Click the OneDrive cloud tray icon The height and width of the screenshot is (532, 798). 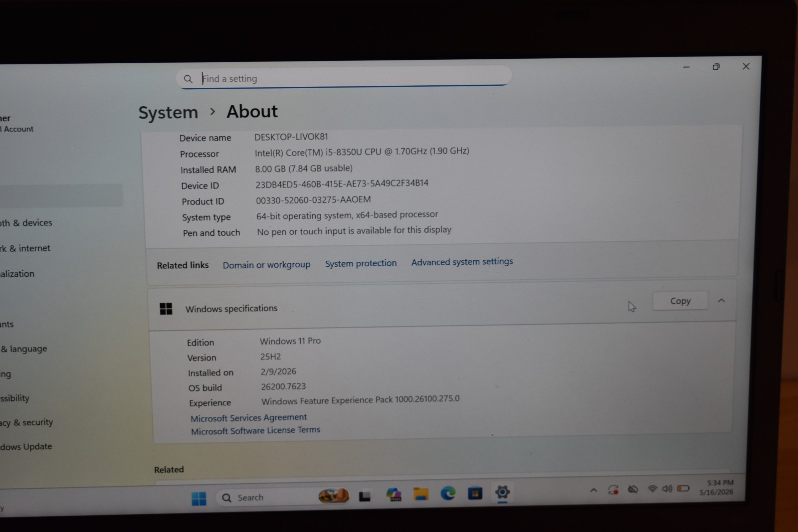633,489
